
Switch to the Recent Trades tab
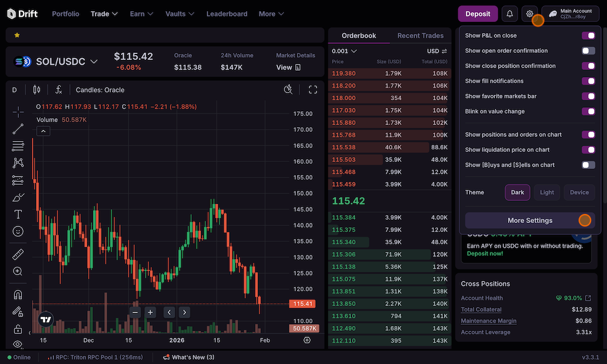(420, 36)
